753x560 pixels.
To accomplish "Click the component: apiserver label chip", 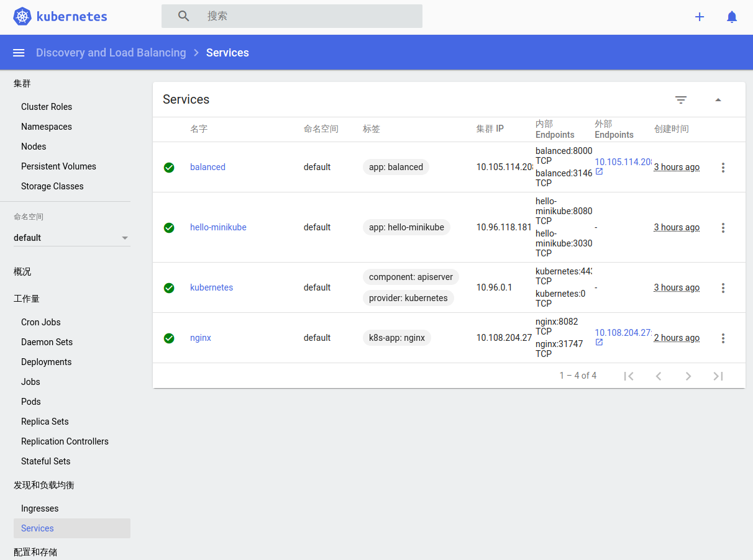I will (411, 277).
